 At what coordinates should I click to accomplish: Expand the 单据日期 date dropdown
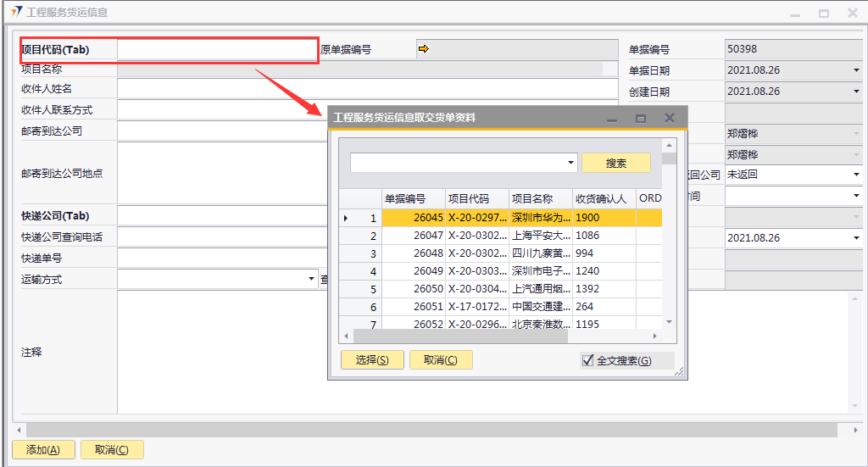(856, 70)
